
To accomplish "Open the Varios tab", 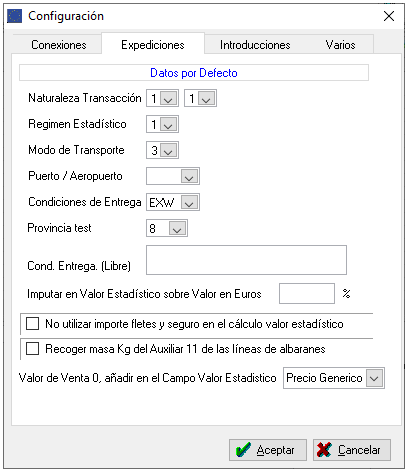I will coord(340,45).
